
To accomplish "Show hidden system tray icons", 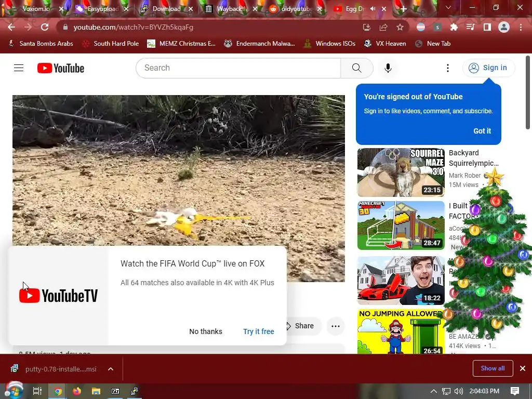I will tap(434, 391).
